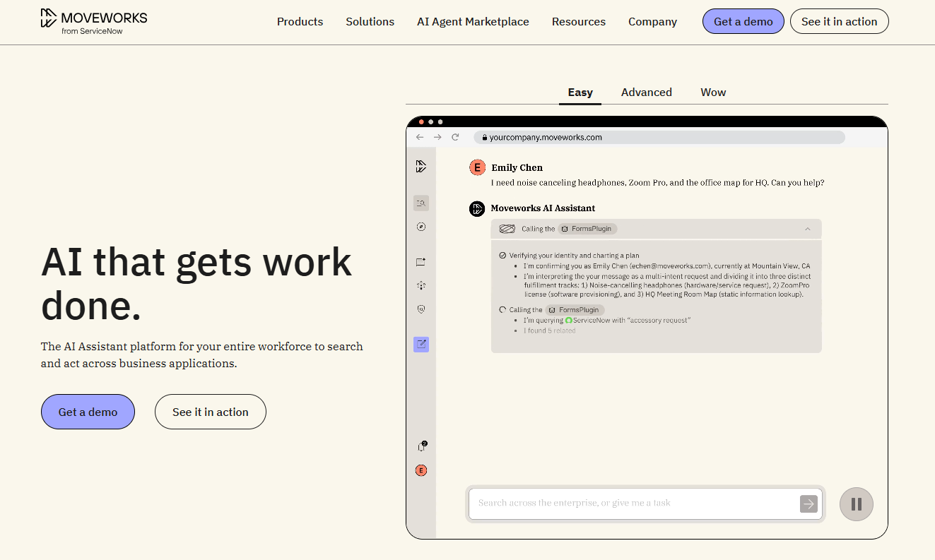Image resolution: width=935 pixels, height=560 pixels.
Task: Click the Moveworks AI Assistant name text
Action: (x=543, y=208)
